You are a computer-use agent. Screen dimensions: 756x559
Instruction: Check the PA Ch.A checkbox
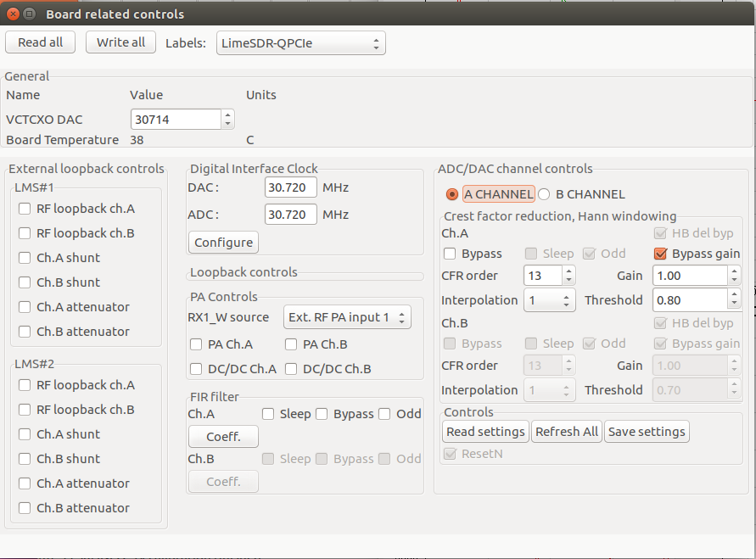[x=194, y=344]
